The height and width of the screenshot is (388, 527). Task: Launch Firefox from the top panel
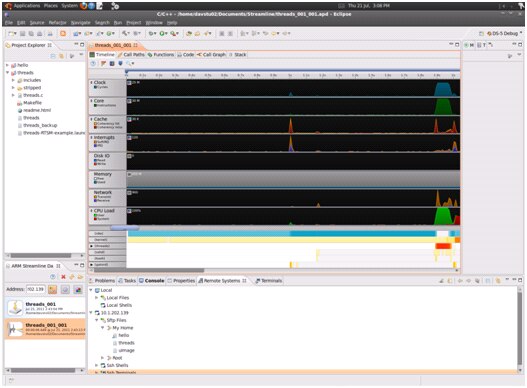83,6
